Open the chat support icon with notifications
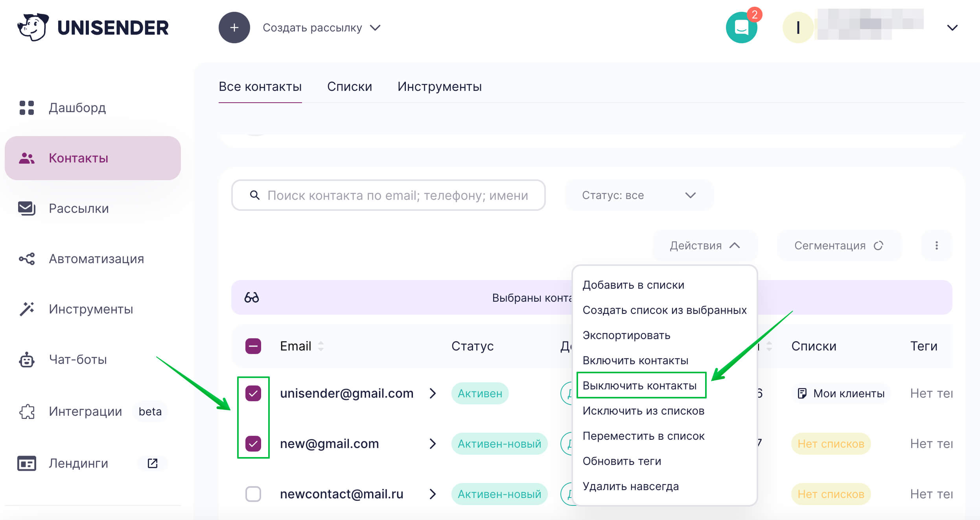This screenshot has width=980, height=520. click(x=741, y=28)
